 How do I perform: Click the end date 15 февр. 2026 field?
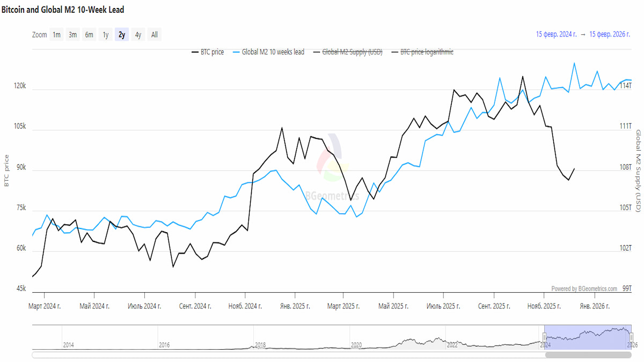click(610, 34)
